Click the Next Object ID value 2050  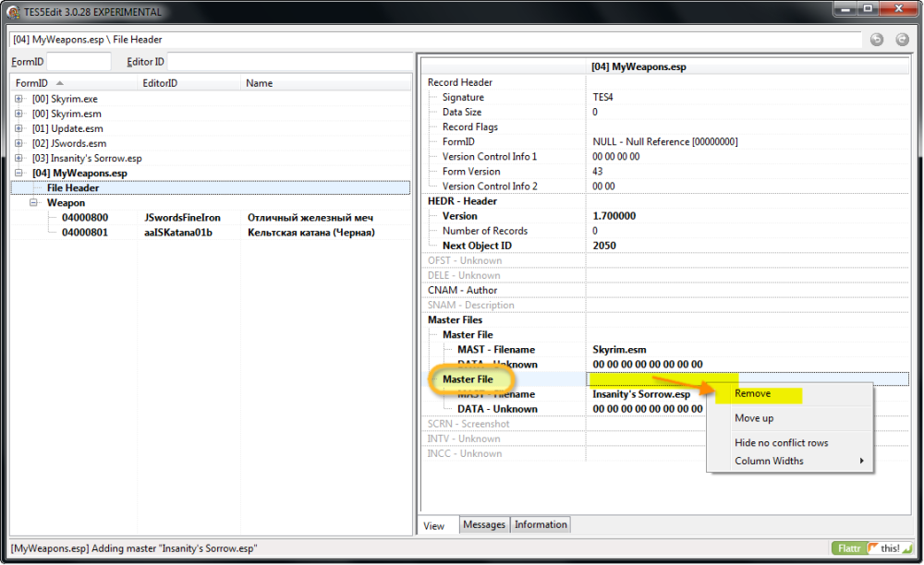(604, 246)
